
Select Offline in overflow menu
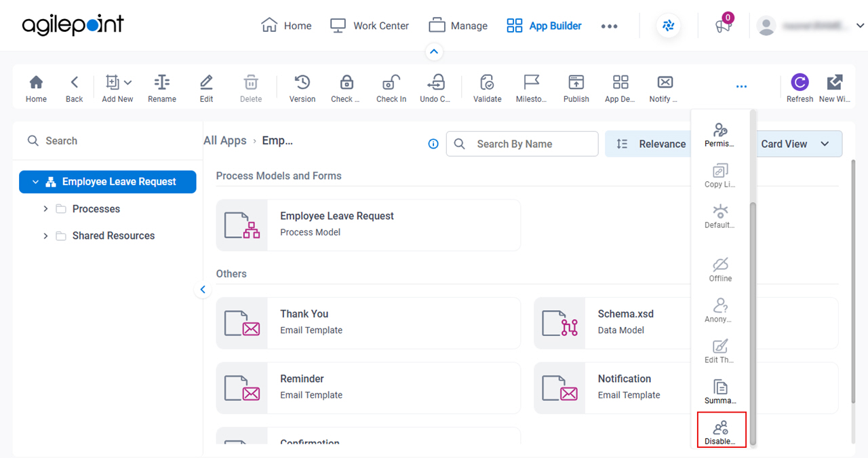pyautogui.click(x=719, y=270)
